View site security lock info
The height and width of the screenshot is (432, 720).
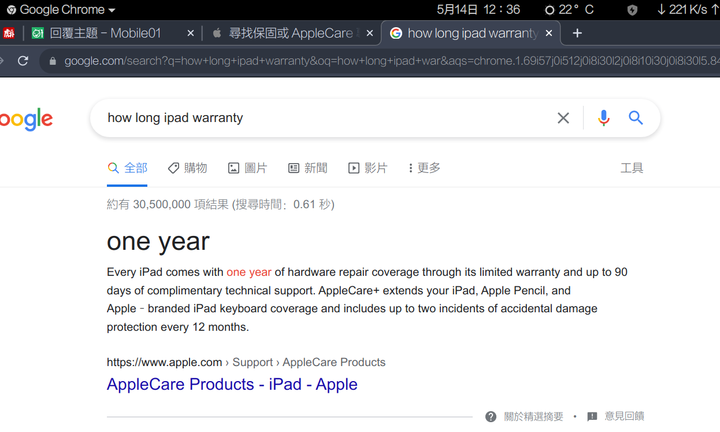(x=52, y=61)
